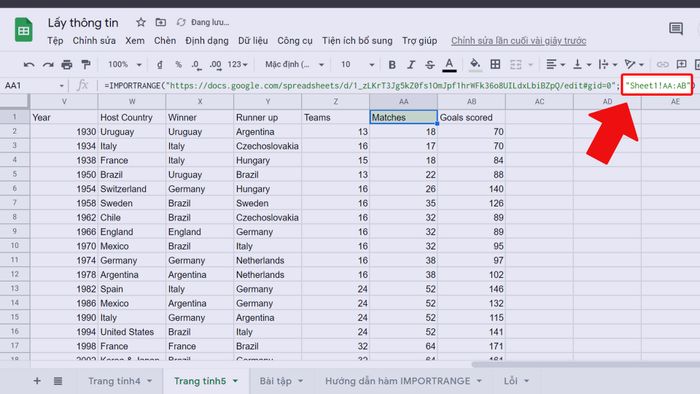Toggle Italic formatting
The width and height of the screenshot is (700, 394).
pyautogui.click(x=411, y=65)
